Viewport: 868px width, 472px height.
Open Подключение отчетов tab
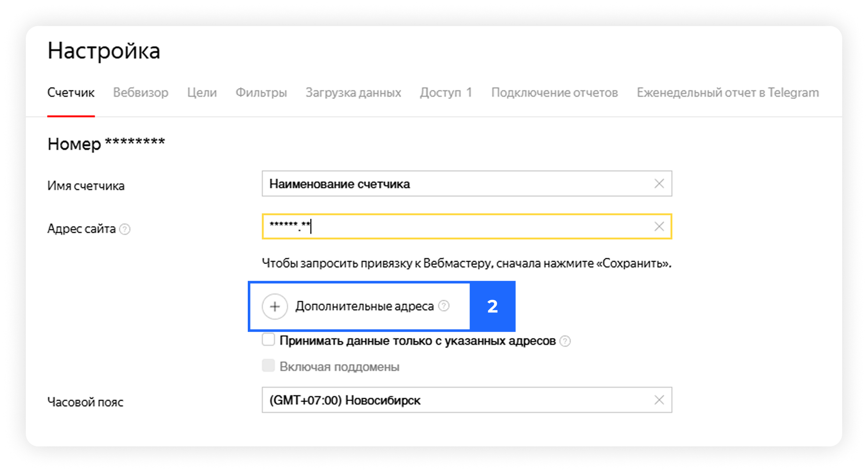click(554, 93)
